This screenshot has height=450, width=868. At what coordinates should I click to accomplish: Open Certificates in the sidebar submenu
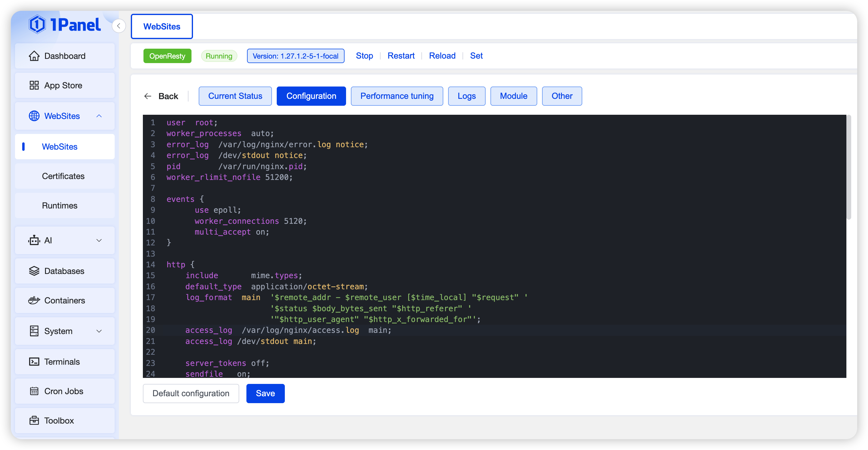(63, 176)
